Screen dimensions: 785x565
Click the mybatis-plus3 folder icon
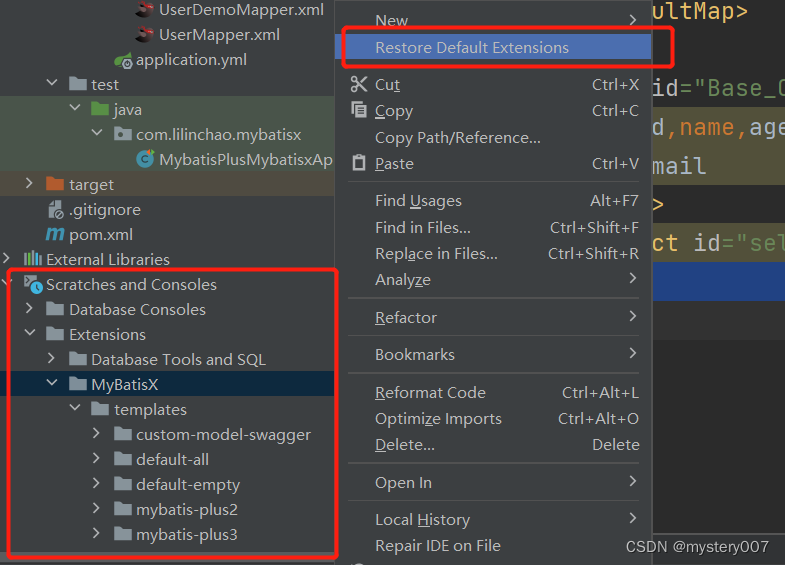pos(123,534)
